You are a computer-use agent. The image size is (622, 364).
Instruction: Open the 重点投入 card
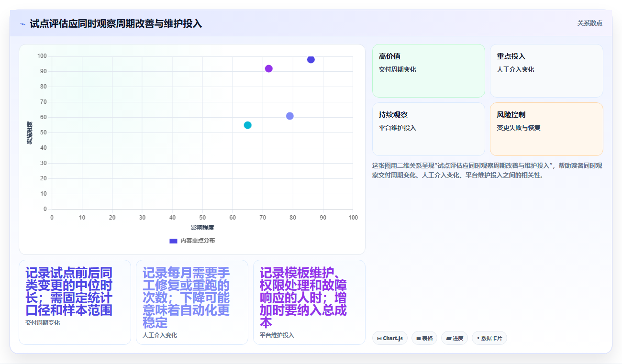546,71
